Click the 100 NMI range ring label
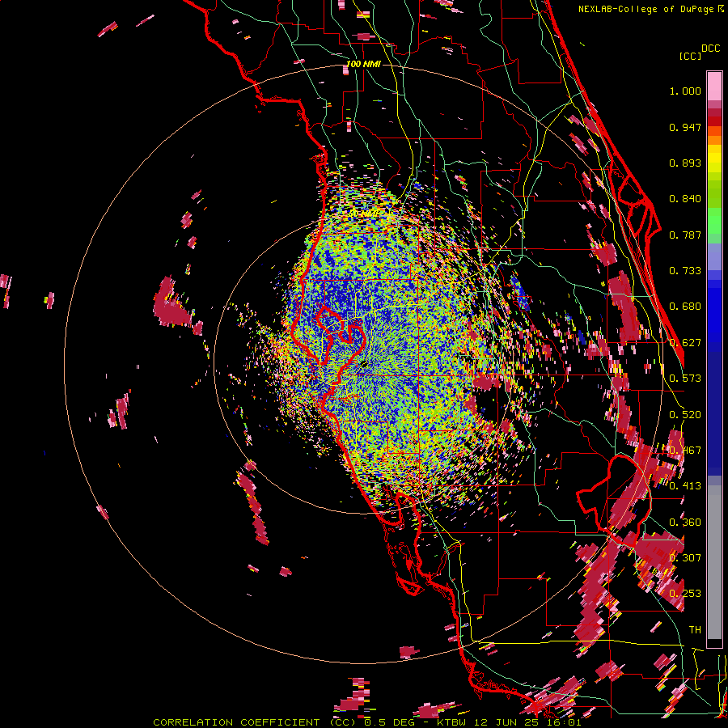728x728 pixels. click(x=363, y=64)
